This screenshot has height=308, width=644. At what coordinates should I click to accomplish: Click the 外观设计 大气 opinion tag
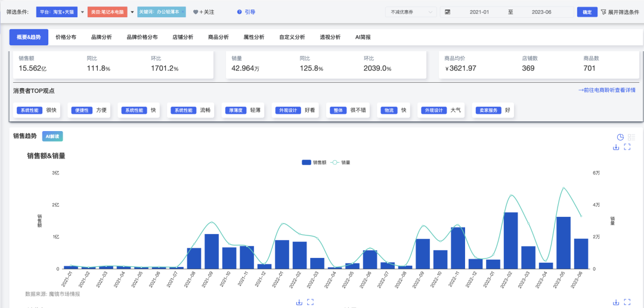pos(441,110)
